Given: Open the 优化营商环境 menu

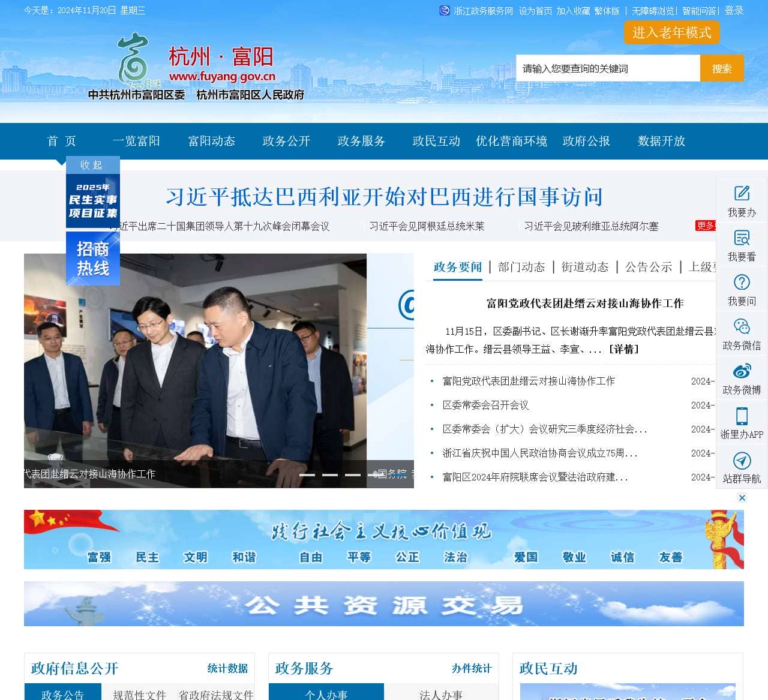Looking at the screenshot, I should point(511,141).
